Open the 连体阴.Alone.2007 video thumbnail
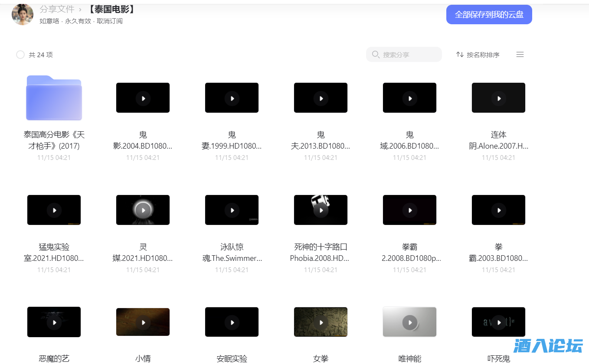 tap(498, 97)
